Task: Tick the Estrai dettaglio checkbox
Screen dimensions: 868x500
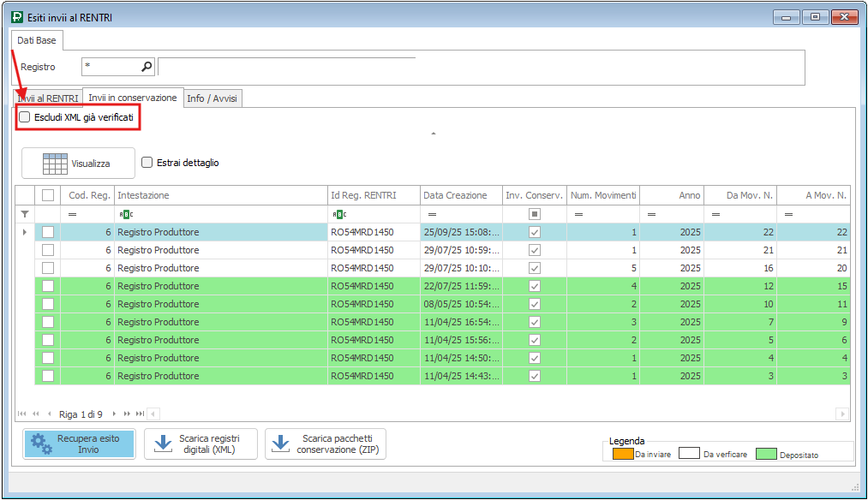Action: pyautogui.click(x=147, y=163)
